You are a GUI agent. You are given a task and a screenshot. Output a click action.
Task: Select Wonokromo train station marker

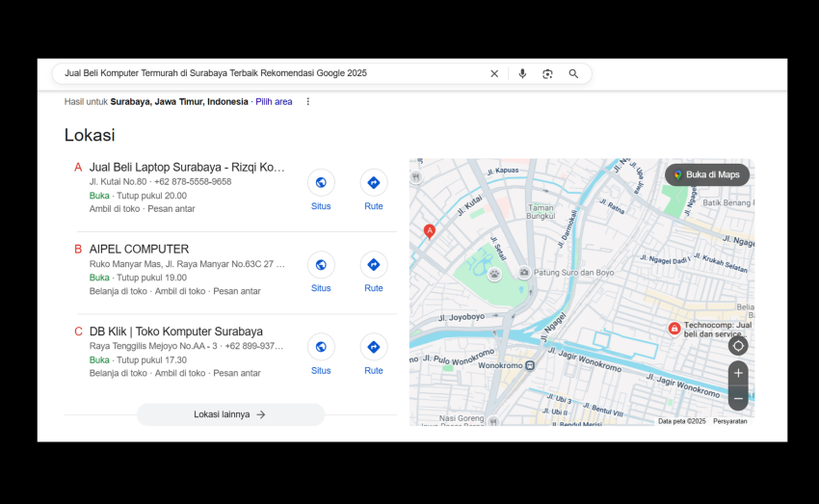click(530, 365)
